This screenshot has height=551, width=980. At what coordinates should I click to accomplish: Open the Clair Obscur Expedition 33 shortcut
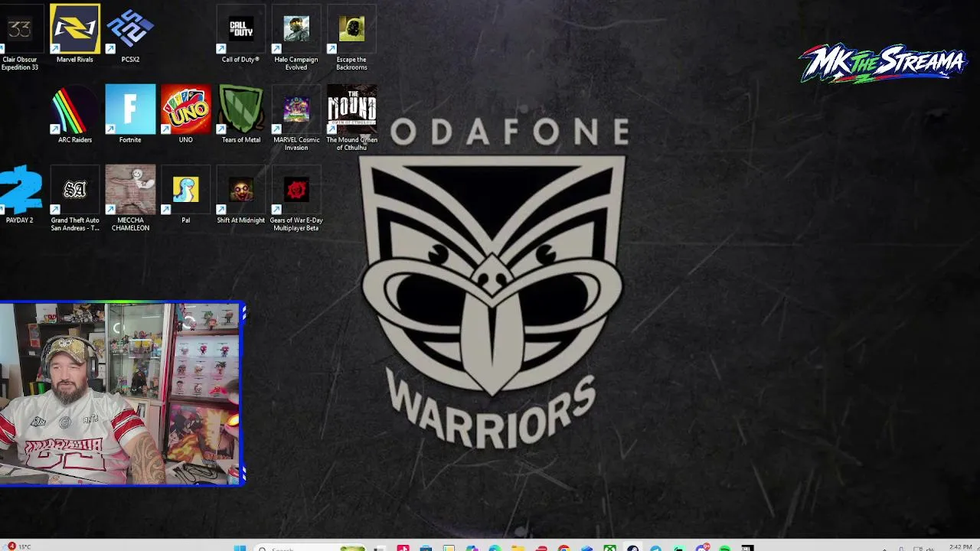(x=20, y=38)
